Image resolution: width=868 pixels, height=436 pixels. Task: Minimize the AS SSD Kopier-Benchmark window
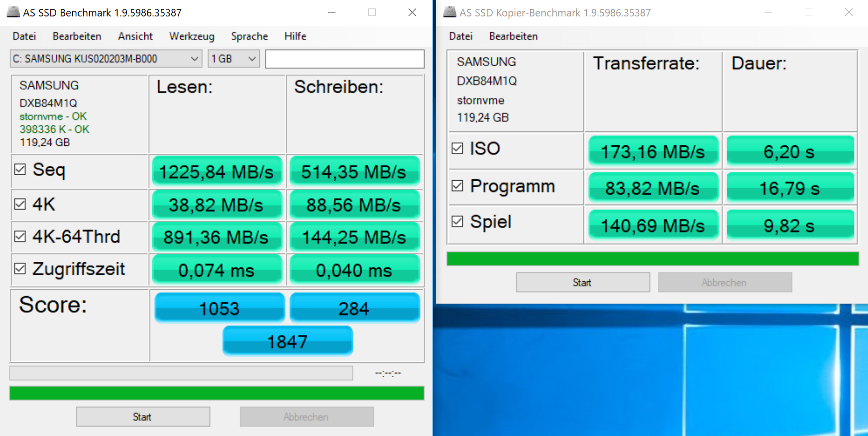coord(768,12)
